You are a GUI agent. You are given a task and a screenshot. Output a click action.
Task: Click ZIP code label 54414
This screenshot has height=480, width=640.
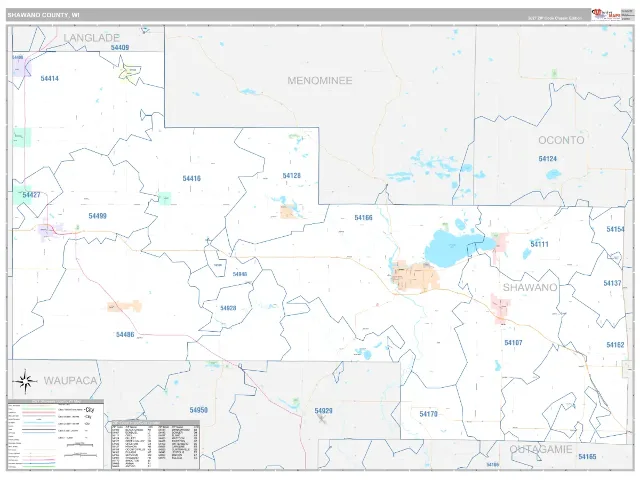[49, 78]
